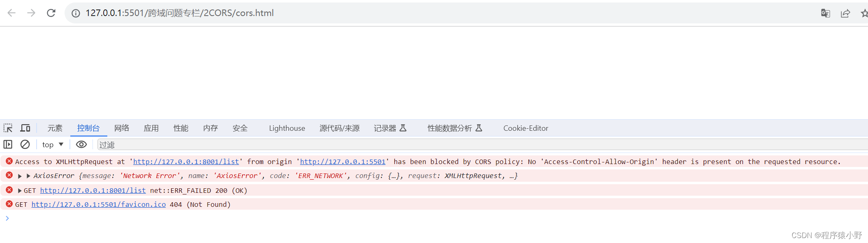This screenshot has height=243, width=868.
Task: Switch to the 网络 tab
Action: tap(122, 128)
